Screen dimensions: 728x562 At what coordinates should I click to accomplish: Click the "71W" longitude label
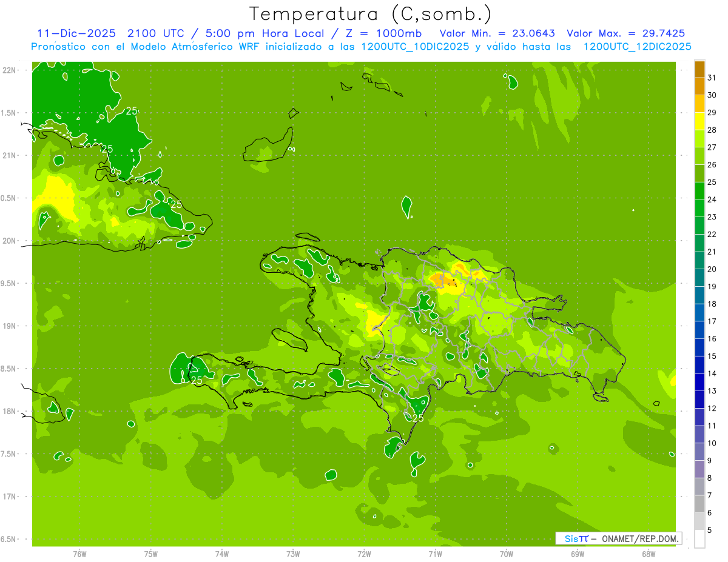[435, 554]
